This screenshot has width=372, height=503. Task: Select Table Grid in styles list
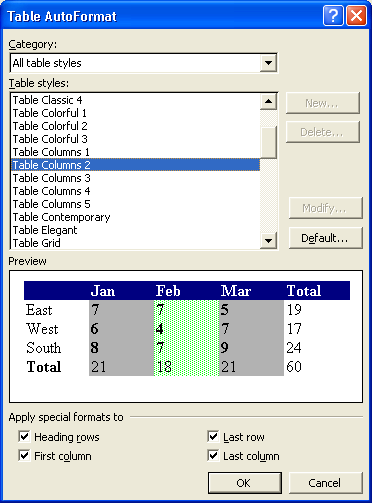(135, 243)
